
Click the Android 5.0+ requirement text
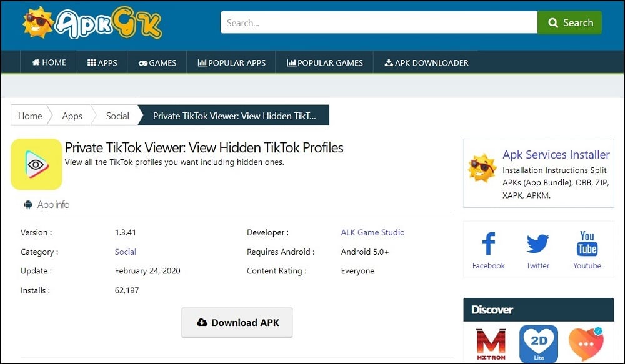coord(365,252)
